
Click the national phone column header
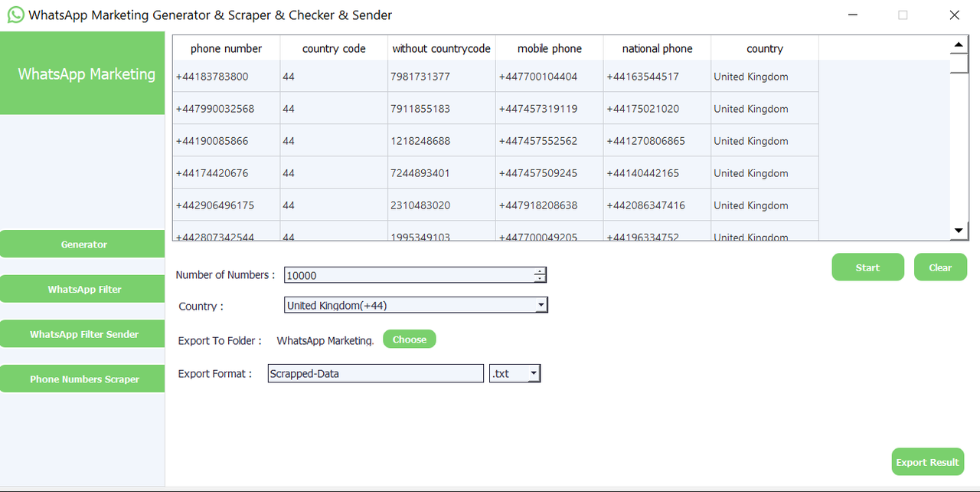click(657, 48)
